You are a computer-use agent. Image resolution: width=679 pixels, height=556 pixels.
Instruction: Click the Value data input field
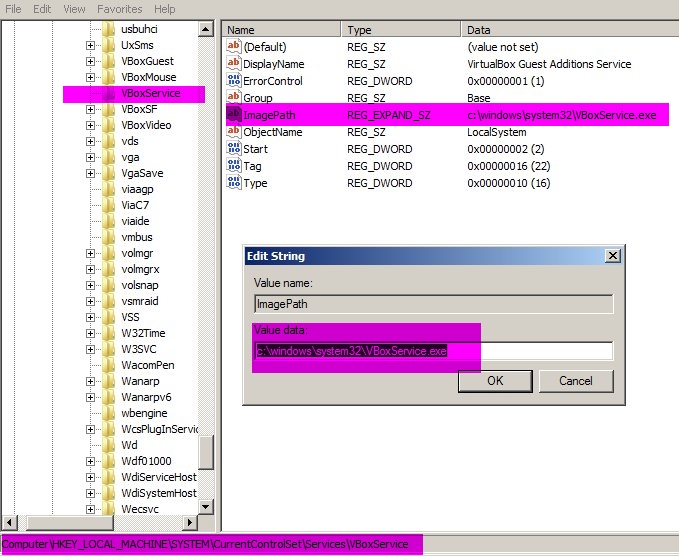click(434, 351)
